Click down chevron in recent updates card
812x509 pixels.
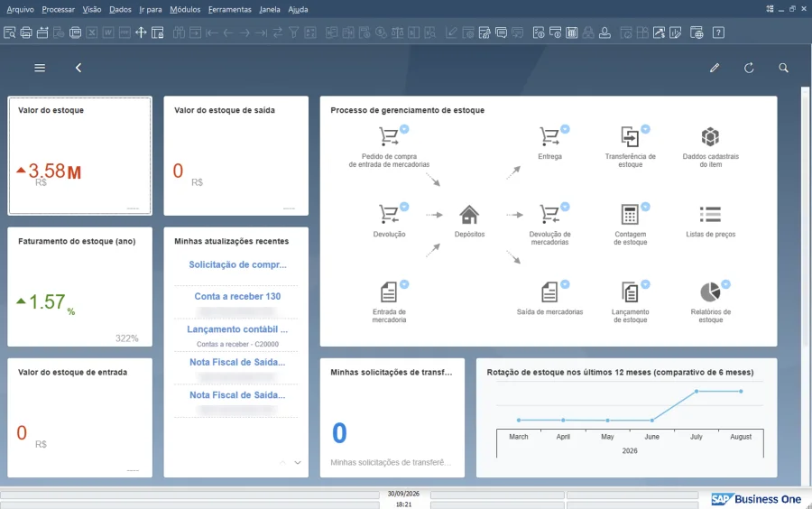[x=298, y=462]
